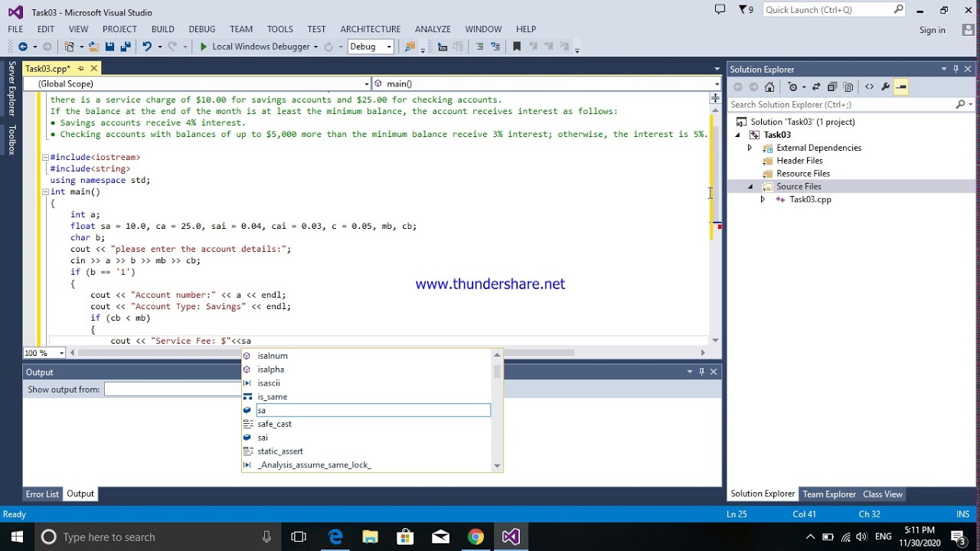Toggle a bookmark using the toolbar bookmark icon
980x551 pixels.
pos(517,47)
